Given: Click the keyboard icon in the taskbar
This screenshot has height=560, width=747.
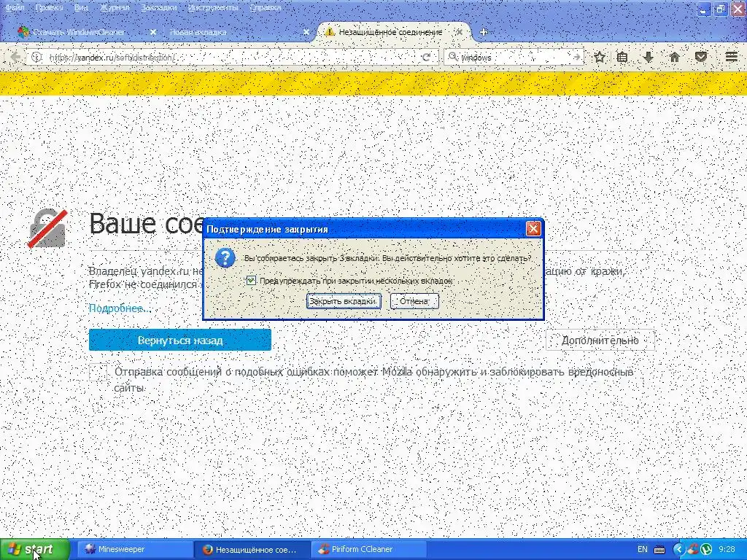Looking at the screenshot, I should click(659, 550).
